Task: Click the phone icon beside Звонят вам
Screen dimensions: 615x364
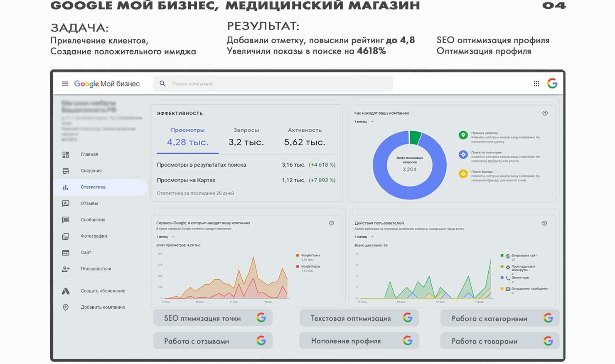Action: [508, 278]
